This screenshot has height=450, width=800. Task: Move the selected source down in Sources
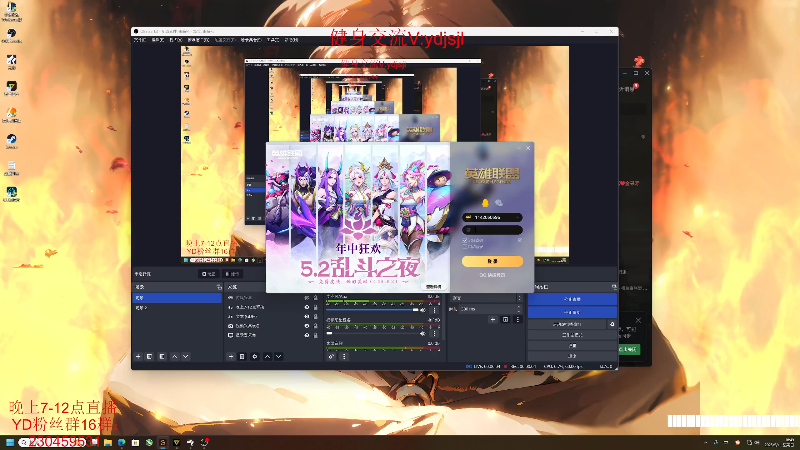click(x=279, y=357)
